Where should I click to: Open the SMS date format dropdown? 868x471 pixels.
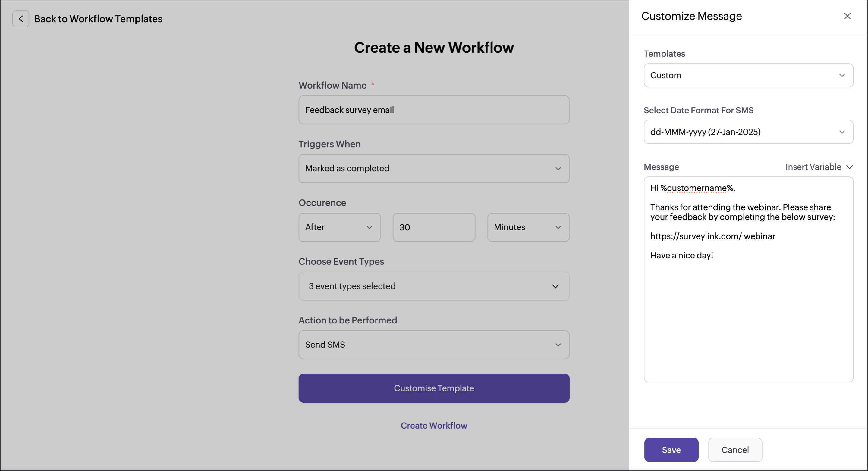[x=748, y=132]
